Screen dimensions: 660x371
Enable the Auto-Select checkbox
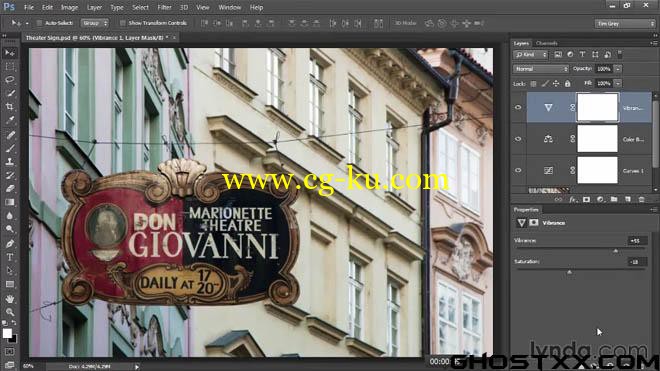pos(39,23)
